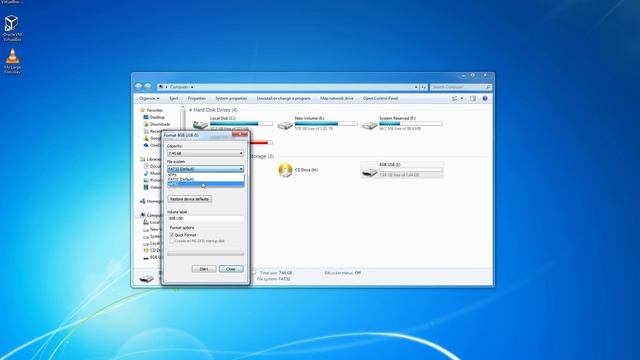The height and width of the screenshot is (360, 640).
Task: Open the Organize dropdown menu
Action: coord(149,98)
